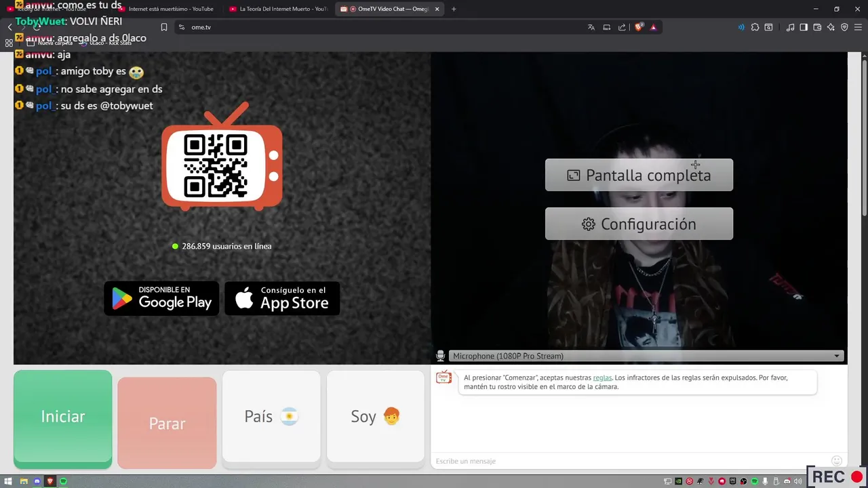Close the OmeTV Video Chat tab
Viewport: 868px width, 488px height.
437,9
